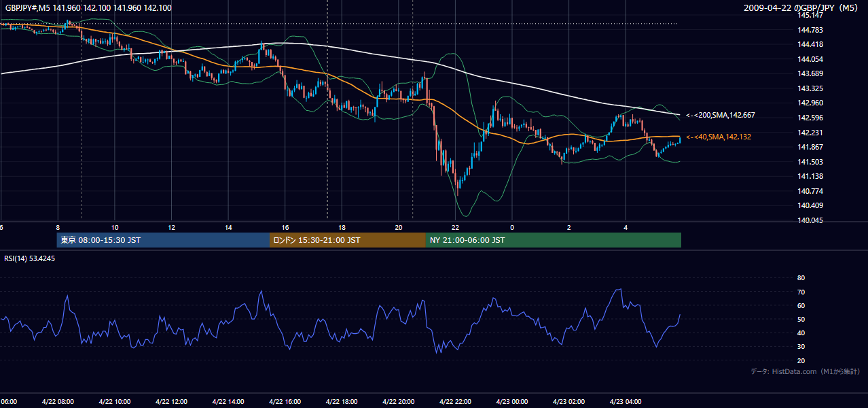This screenshot has width=868, height=408.
Task: Click the RSI 50 level label
Action: (801, 319)
